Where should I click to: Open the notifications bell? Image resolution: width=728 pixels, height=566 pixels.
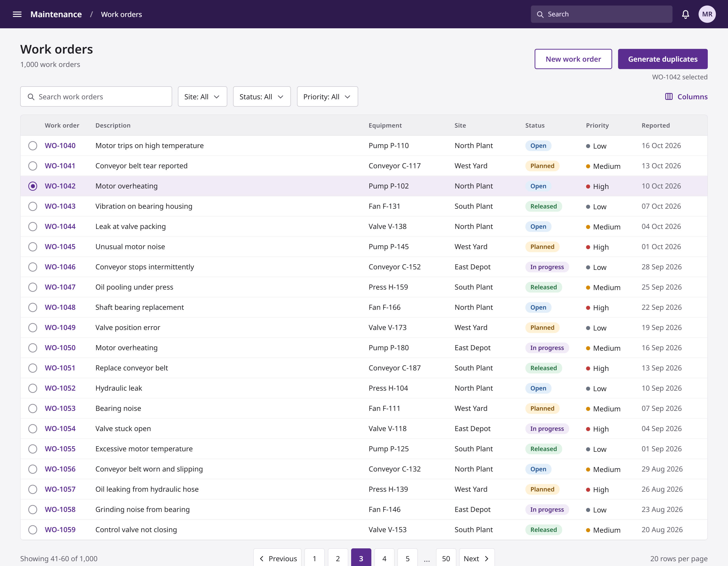[x=685, y=14]
